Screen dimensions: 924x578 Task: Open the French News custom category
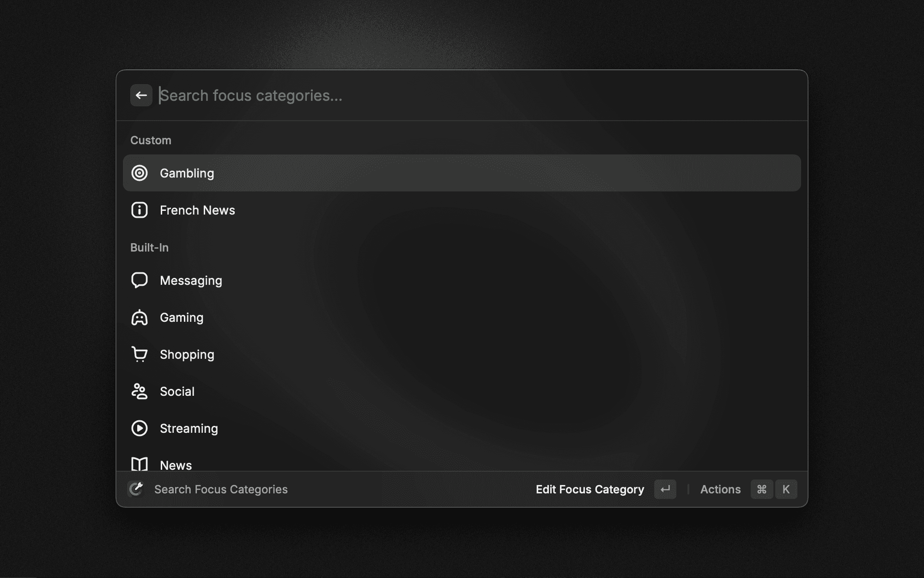click(x=197, y=210)
